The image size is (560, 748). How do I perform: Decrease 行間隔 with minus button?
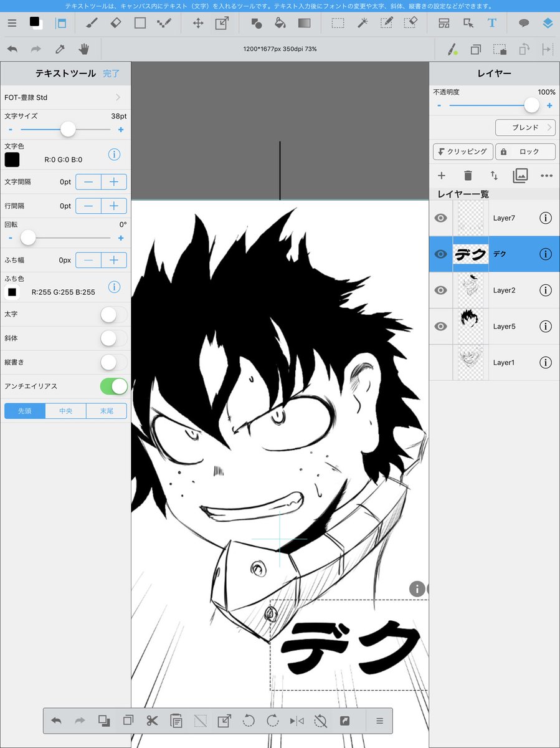88,206
